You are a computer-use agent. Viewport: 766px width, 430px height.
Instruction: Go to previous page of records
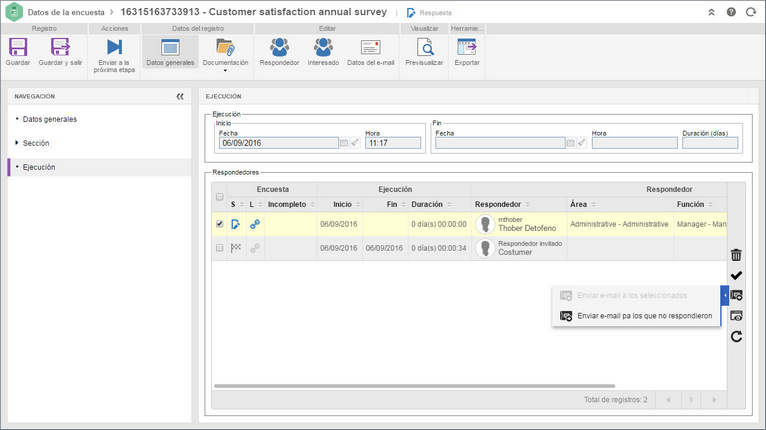tap(668, 400)
